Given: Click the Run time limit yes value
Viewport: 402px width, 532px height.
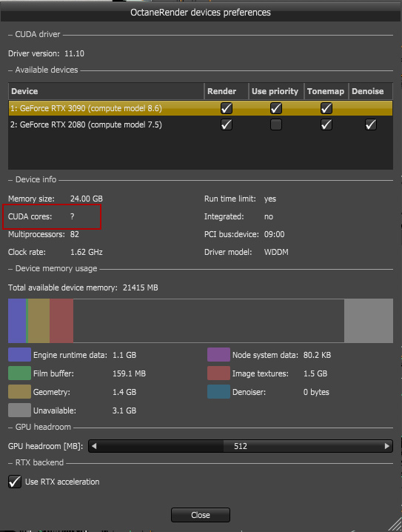Looking at the screenshot, I should tap(270, 199).
